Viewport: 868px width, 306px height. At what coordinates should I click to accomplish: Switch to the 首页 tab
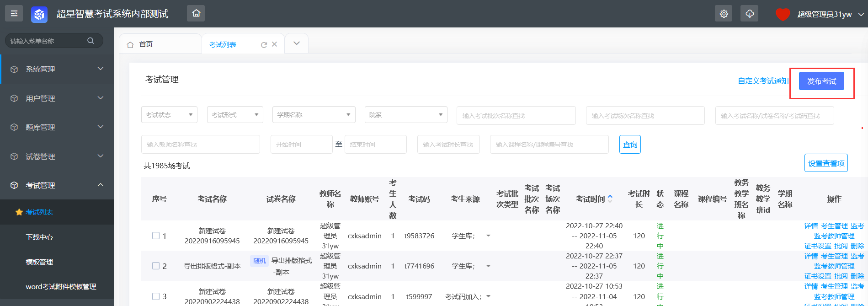(x=146, y=44)
